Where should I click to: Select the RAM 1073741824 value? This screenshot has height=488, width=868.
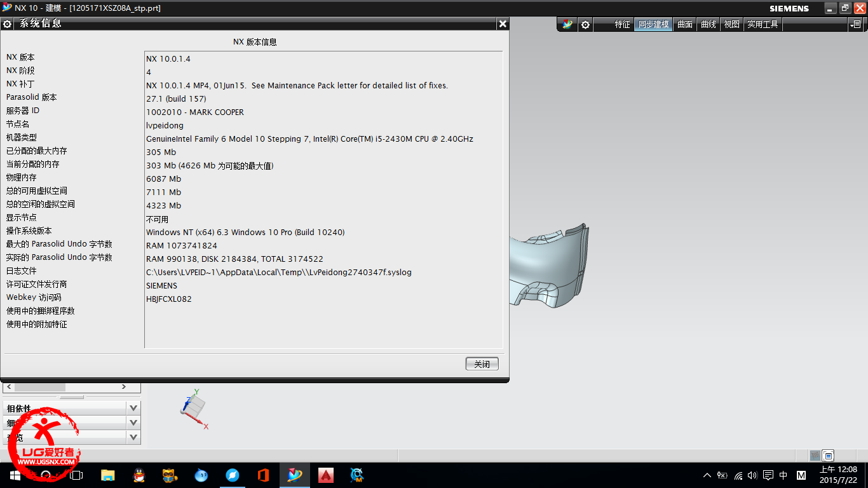click(182, 245)
